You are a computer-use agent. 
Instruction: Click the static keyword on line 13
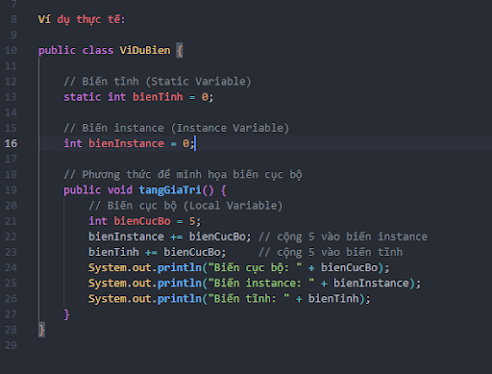[82, 97]
